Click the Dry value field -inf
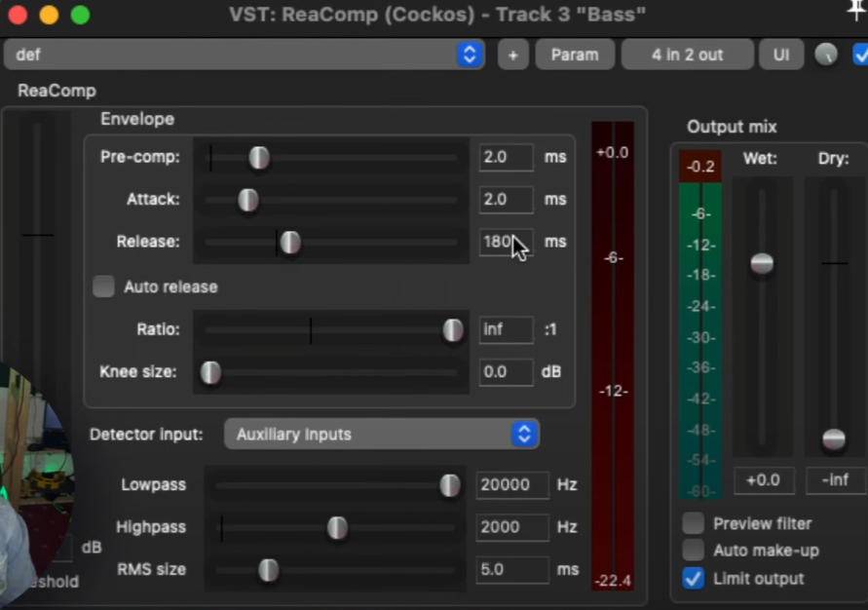868x610 pixels. pos(836,480)
